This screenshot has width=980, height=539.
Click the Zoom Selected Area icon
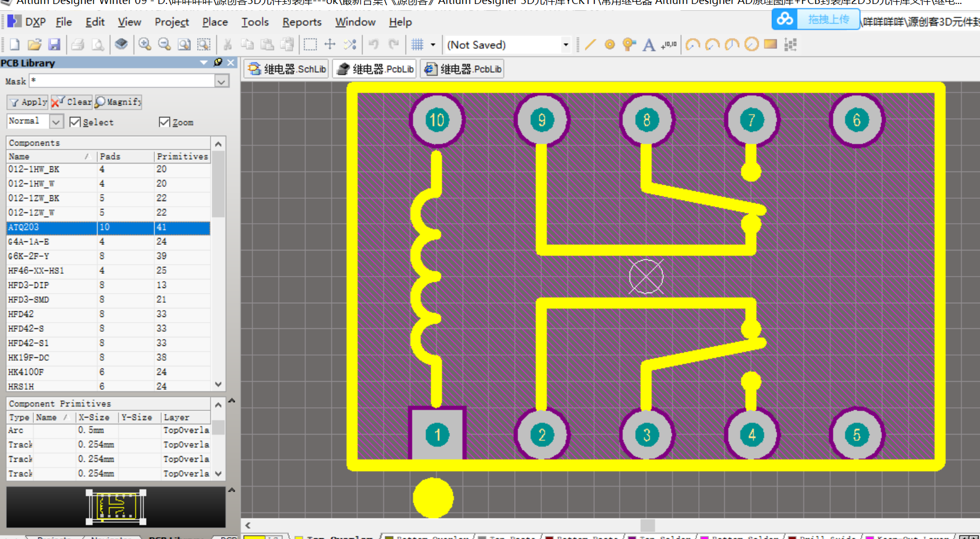pos(203,44)
